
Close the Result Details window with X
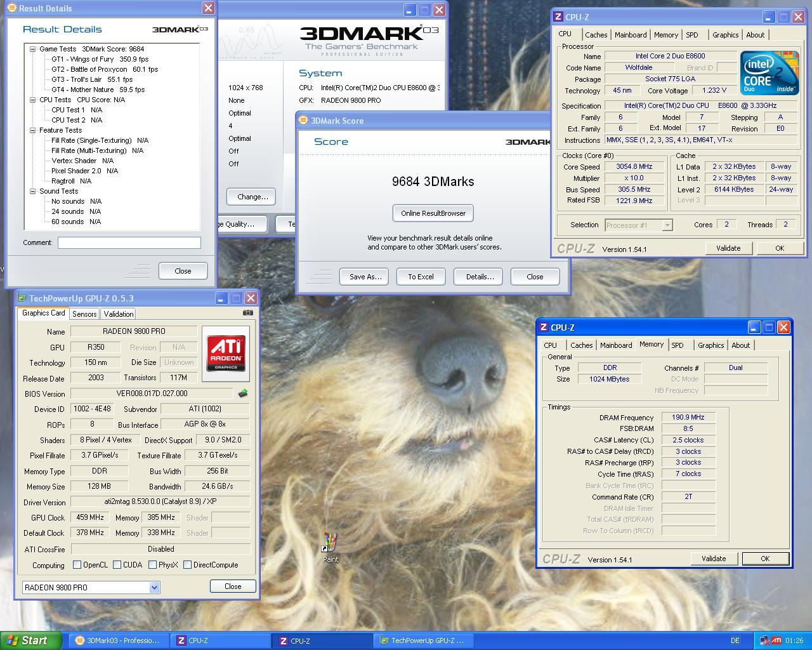[208, 8]
